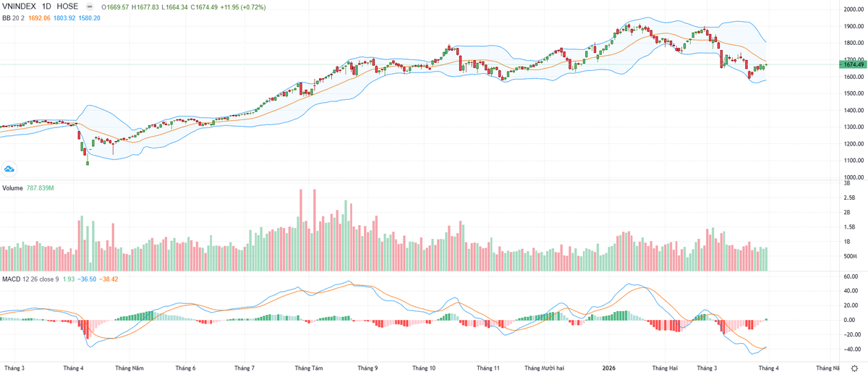Select the BB 20 2 indicator legend
This screenshot has height=372, width=868.
(14, 17)
